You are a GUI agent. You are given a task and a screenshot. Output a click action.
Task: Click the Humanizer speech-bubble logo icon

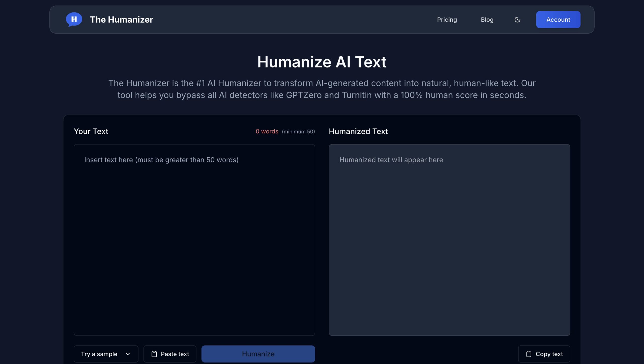click(x=74, y=19)
